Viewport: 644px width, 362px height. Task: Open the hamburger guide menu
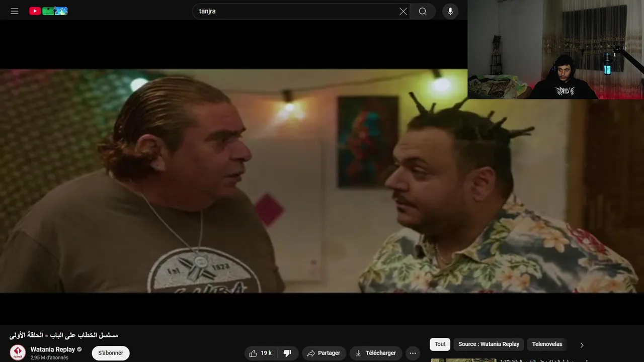coord(15,11)
